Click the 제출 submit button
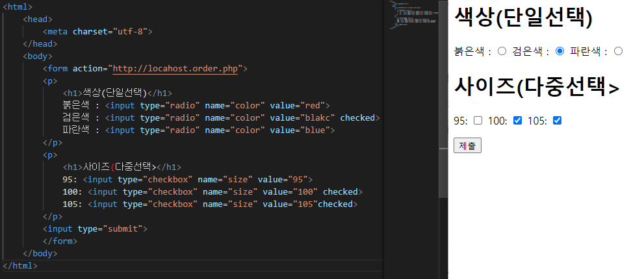This screenshot has width=644, height=279. 467,145
